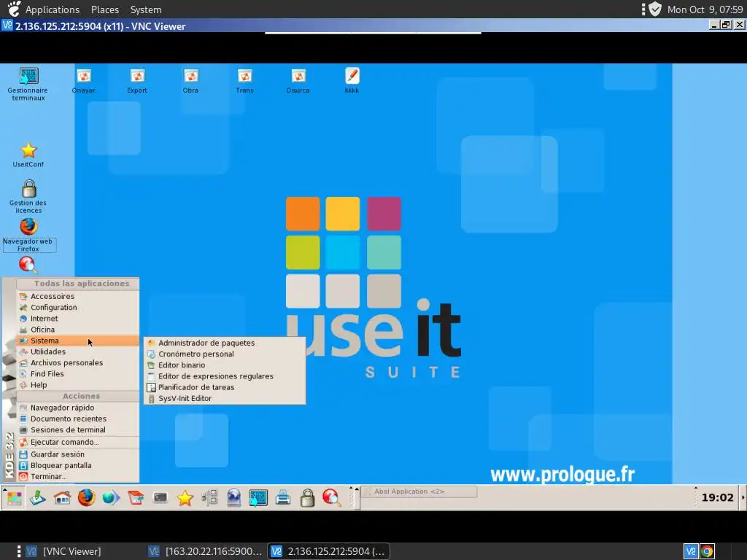Launch Firefox from the KDE panel

[x=87, y=498]
